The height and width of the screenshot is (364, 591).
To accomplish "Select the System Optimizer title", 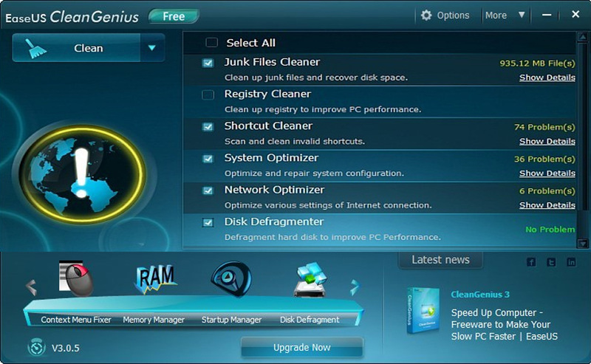I will click(271, 158).
